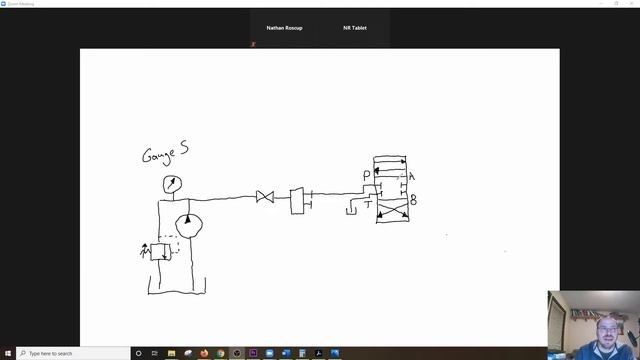Open the OBS Studio taskbar icon

point(237,353)
